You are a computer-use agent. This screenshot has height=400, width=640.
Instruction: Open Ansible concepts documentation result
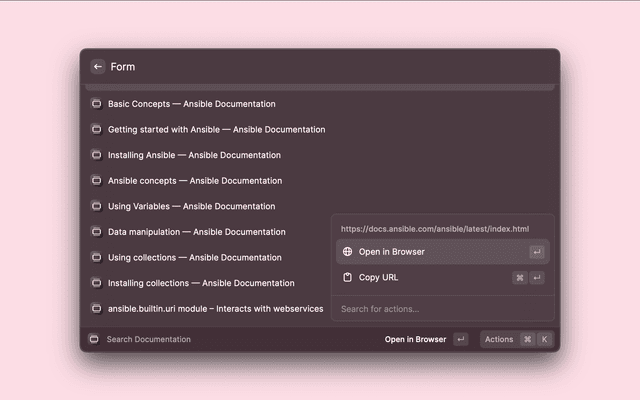[191, 181]
